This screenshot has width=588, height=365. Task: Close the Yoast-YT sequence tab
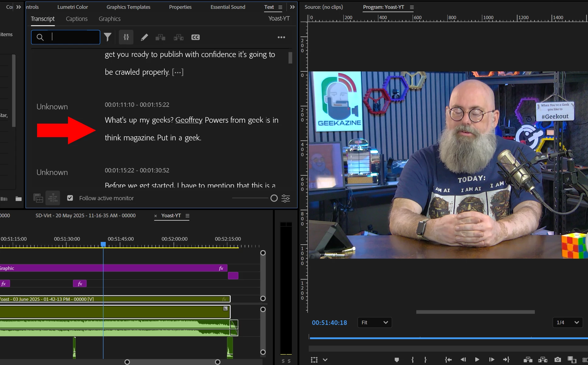tap(156, 216)
